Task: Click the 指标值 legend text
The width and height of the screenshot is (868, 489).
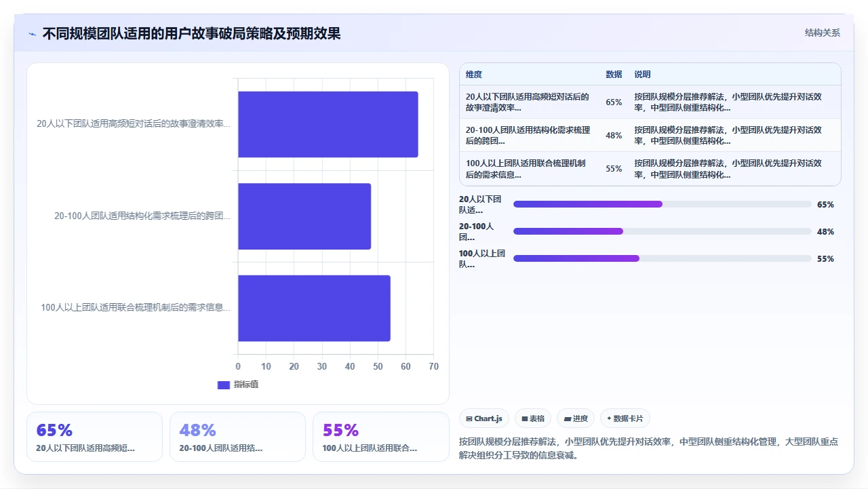Action: [246, 385]
